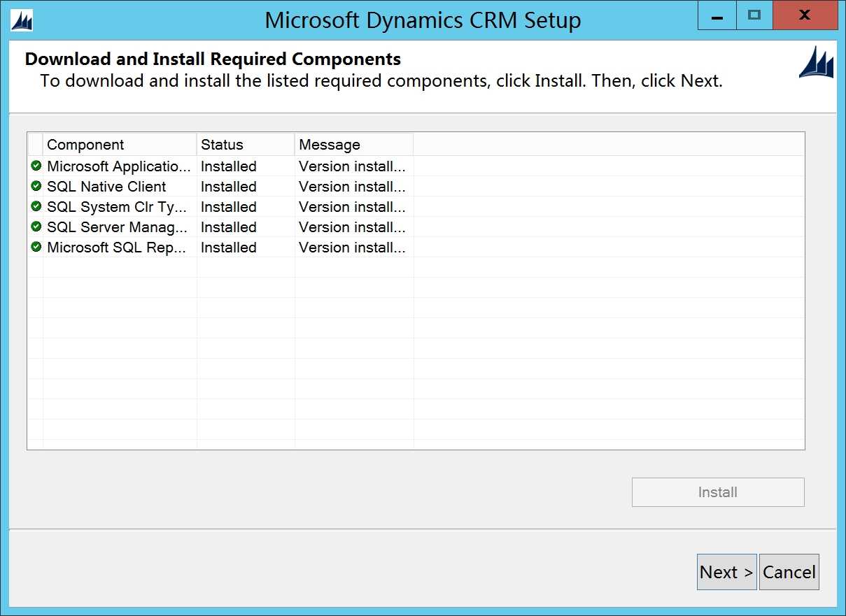846x616 pixels.
Task: Click Installed status for Microsoft SQL Rep...
Action: 229,248
